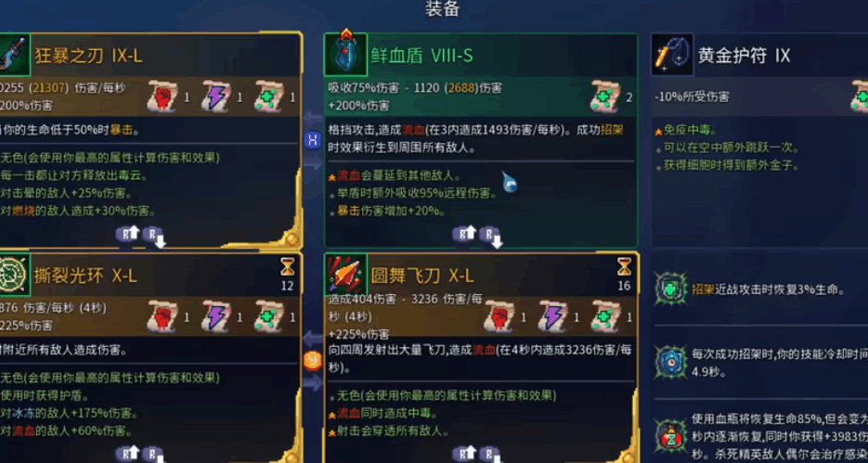Select the 撕裂光环 skill icon
868x463 pixels.
coord(15,275)
